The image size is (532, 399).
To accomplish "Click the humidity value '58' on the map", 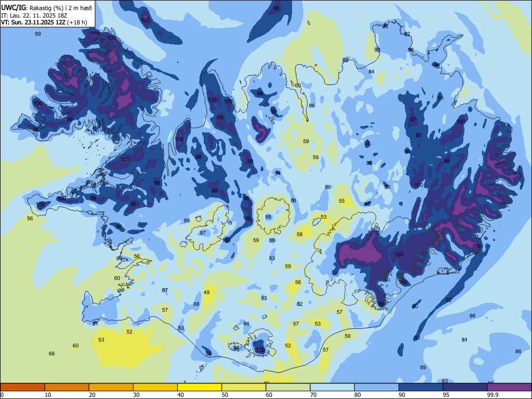I will tap(300, 235).
